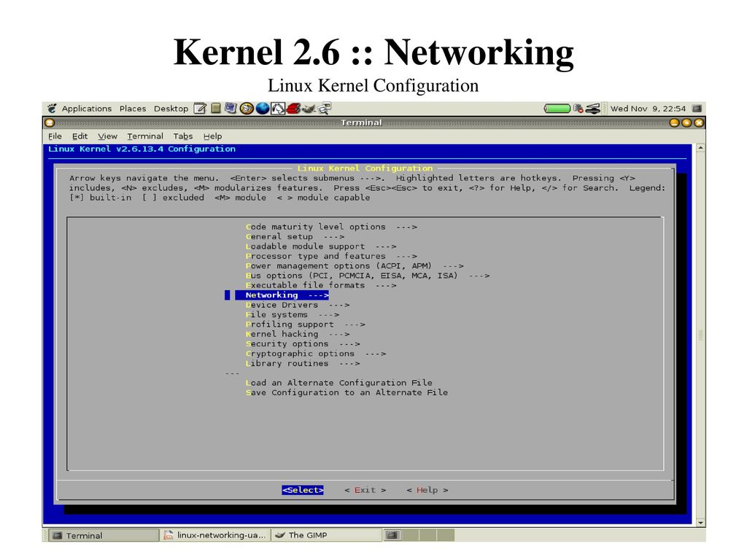Switch to linux-networking-ua taskbar window
Viewport: 747px width, 560px height.
coord(215,535)
